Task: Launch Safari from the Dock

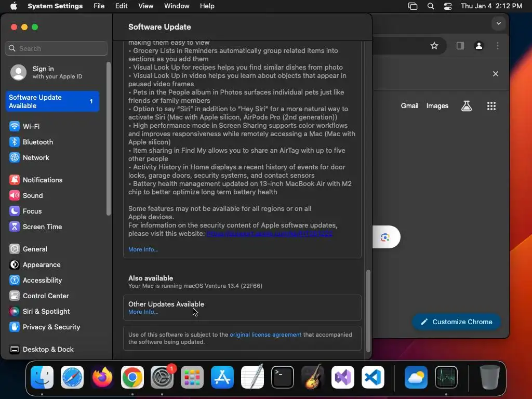Action: point(72,377)
